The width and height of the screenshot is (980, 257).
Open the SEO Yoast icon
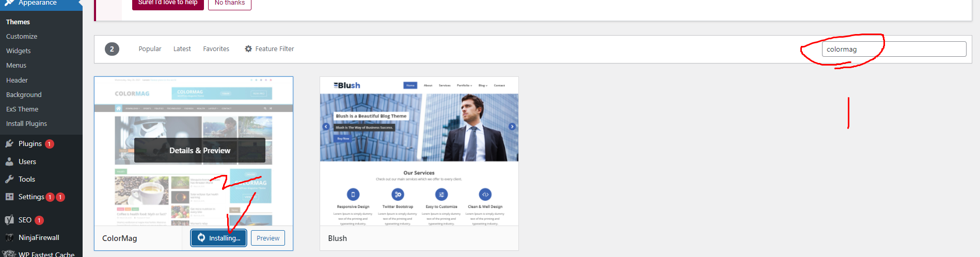point(9,220)
